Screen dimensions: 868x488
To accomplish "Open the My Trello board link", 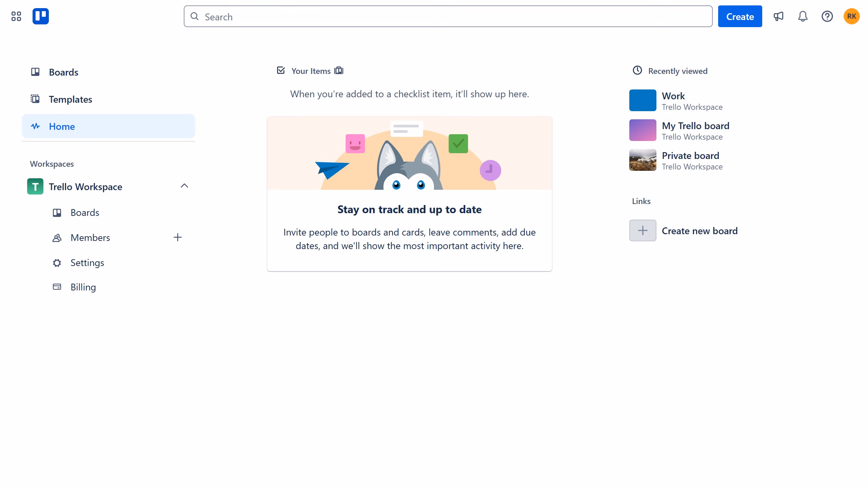I will [695, 126].
